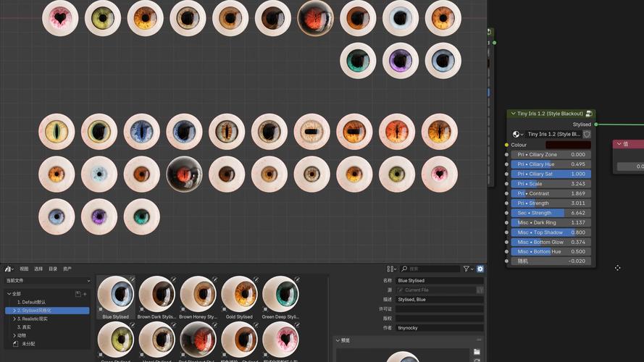
Task: Collapse the red 值 value node
Action: [x=619, y=144]
